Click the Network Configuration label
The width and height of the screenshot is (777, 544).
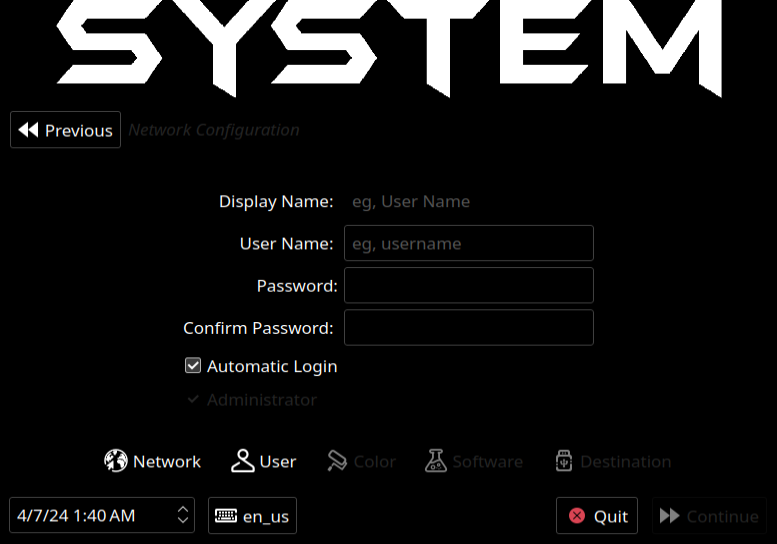click(x=214, y=130)
